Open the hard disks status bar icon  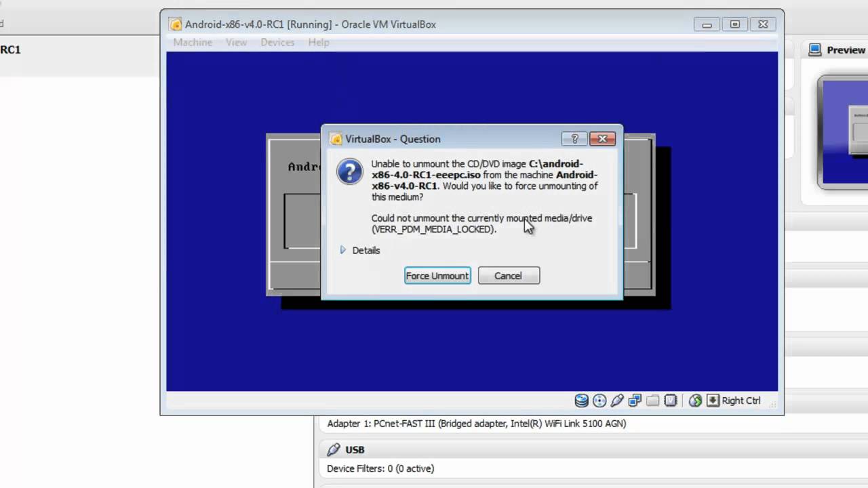point(581,401)
